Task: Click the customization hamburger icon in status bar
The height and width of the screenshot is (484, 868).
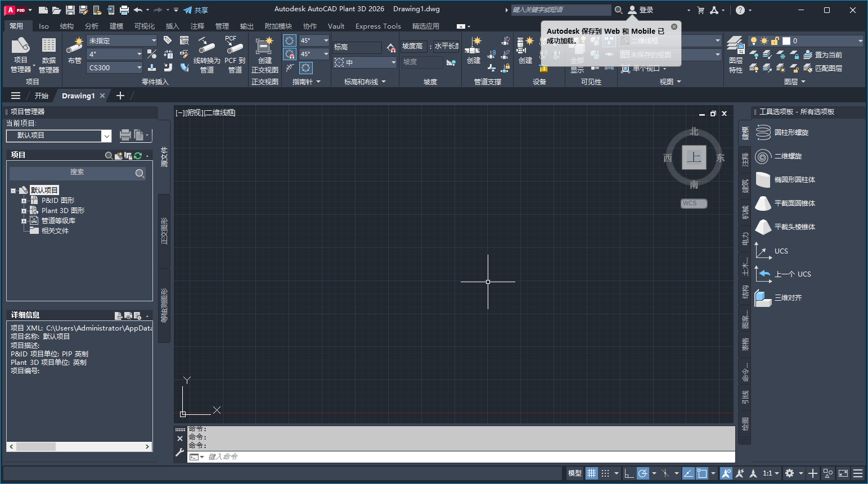Action: click(857, 473)
